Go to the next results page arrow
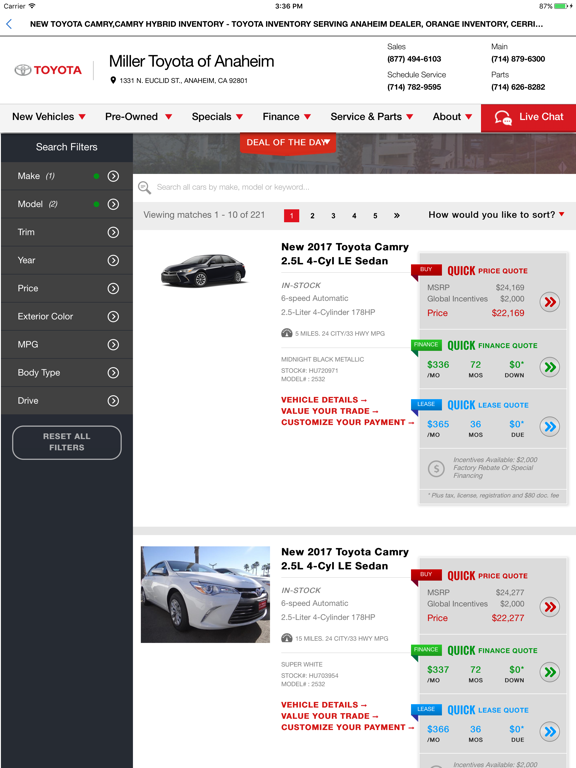Viewport: 576px width, 768px height. pos(397,216)
